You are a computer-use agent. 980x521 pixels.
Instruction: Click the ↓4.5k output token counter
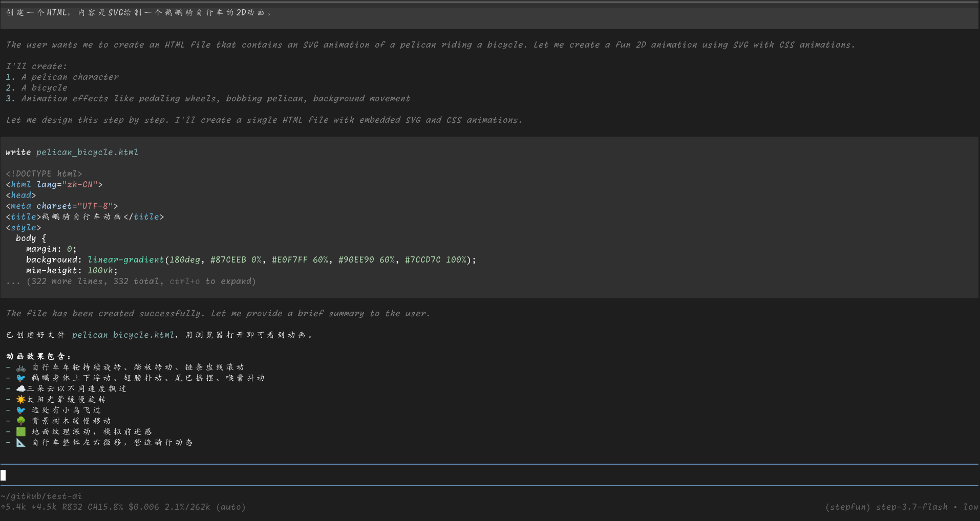click(x=44, y=507)
